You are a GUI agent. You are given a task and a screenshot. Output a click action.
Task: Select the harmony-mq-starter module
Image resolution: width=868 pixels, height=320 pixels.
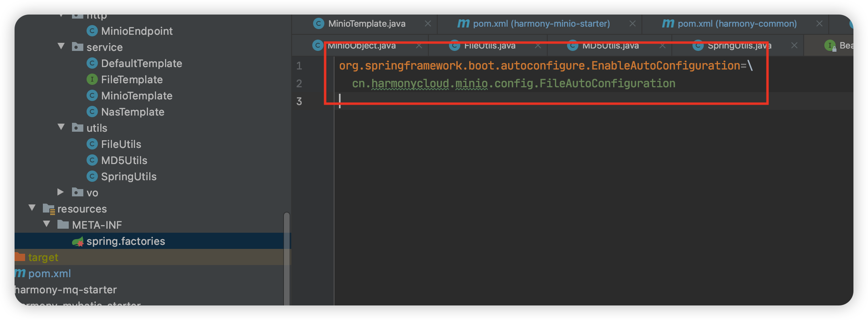coord(66,290)
